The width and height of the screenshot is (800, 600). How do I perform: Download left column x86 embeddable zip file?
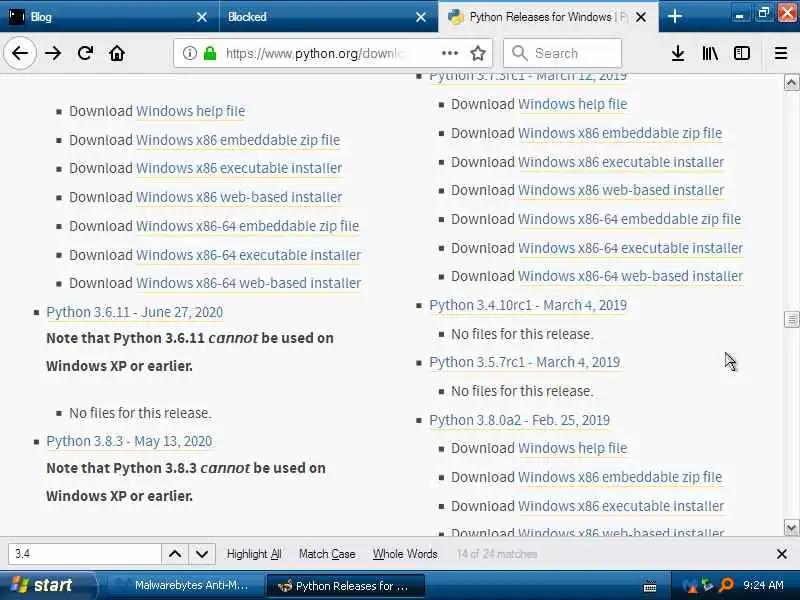(x=238, y=140)
